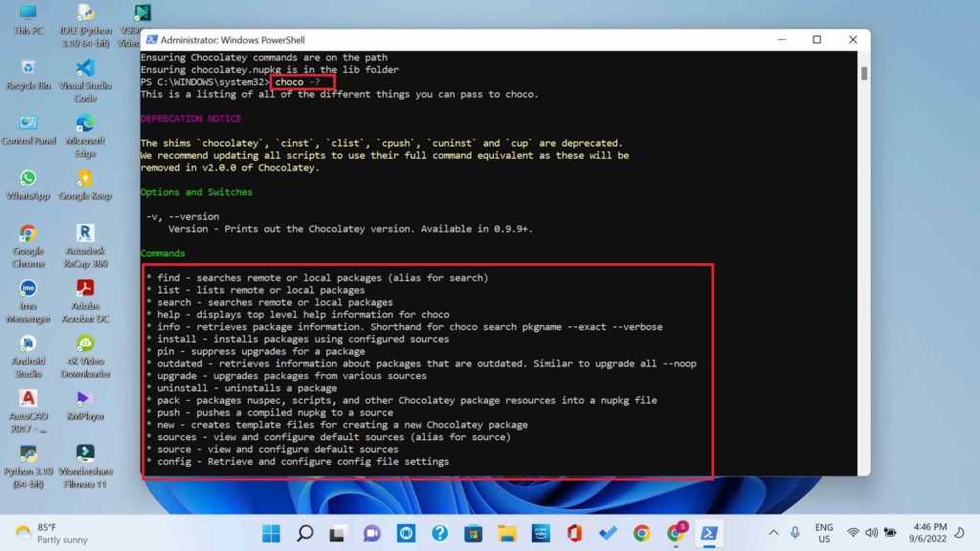Click the 'install - installs packages' line

[298, 340]
